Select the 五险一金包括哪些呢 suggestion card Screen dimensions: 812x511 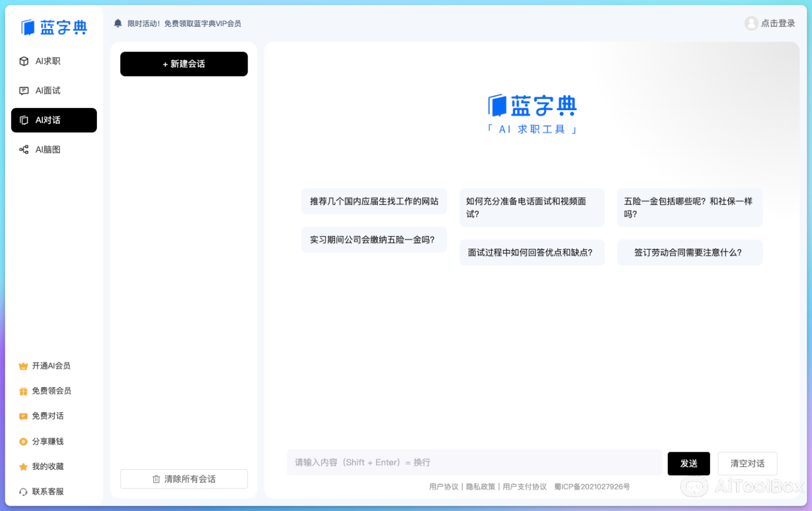pos(690,207)
